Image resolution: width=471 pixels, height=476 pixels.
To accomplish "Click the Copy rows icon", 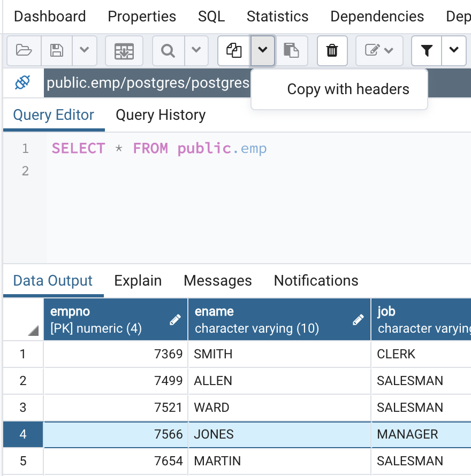I will [234, 51].
